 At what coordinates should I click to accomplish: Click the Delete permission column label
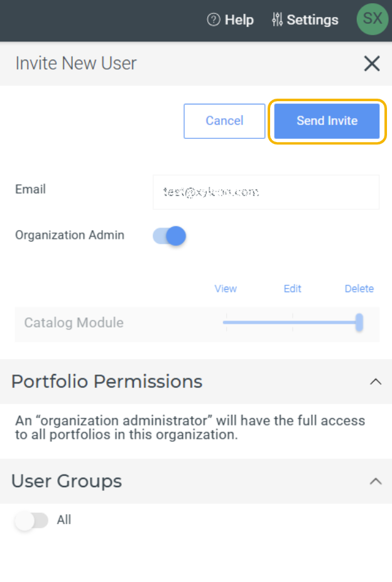[x=359, y=288]
